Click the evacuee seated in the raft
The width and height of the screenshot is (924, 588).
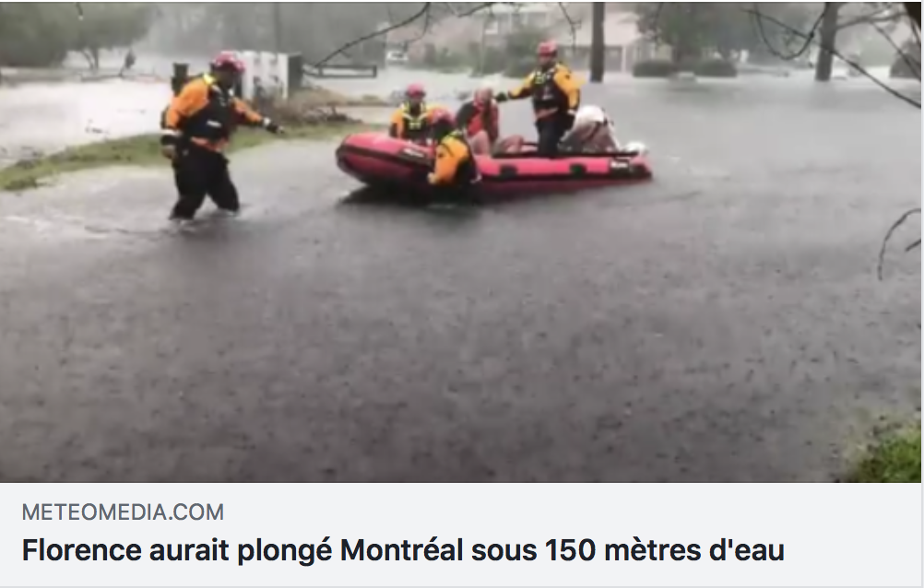(x=483, y=121)
